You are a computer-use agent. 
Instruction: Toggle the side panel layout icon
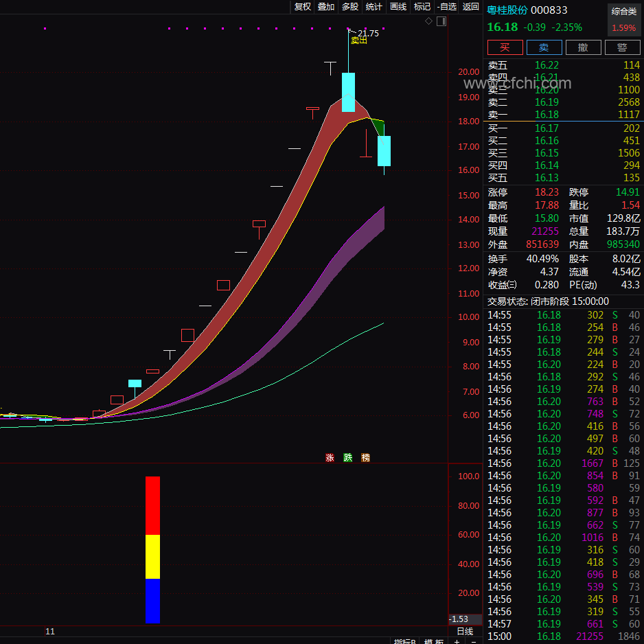point(441,21)
